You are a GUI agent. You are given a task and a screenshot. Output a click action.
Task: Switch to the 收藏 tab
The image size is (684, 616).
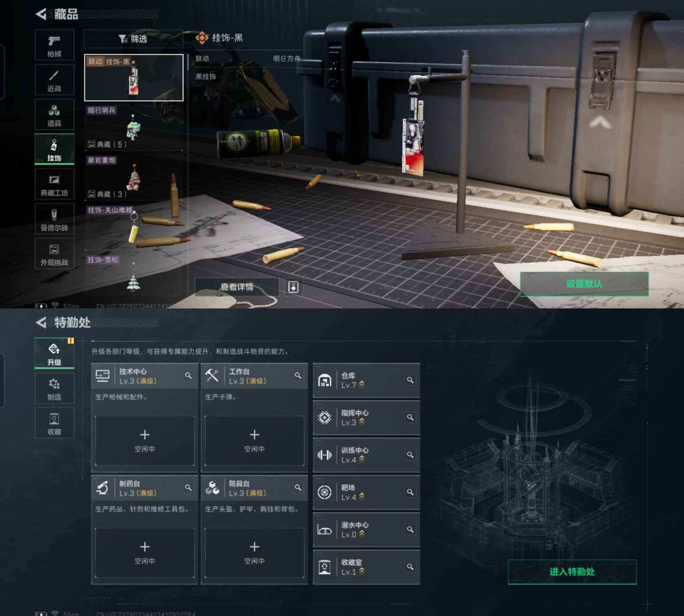click(x=54, y=423)
